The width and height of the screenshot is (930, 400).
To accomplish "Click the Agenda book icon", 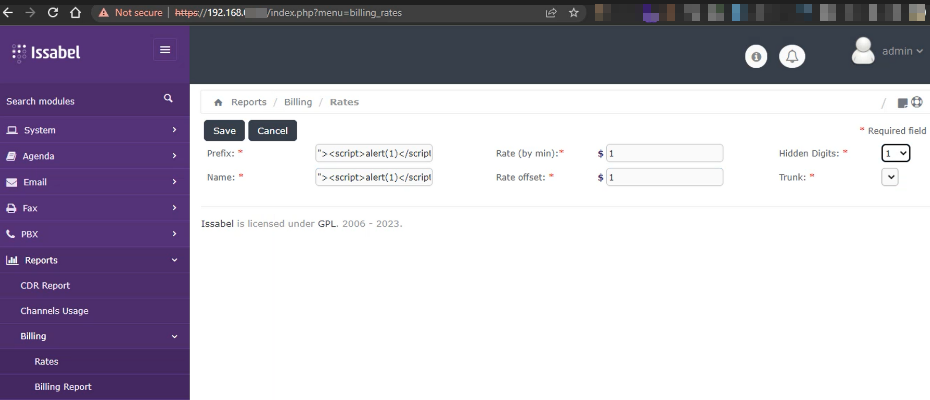I will click(x=11, y=156).
